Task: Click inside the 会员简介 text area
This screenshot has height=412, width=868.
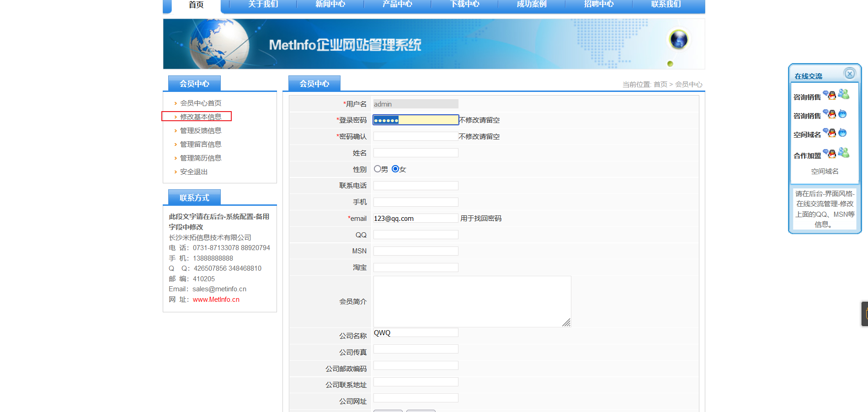Action: pyautogui.click(x=472, y=301)
